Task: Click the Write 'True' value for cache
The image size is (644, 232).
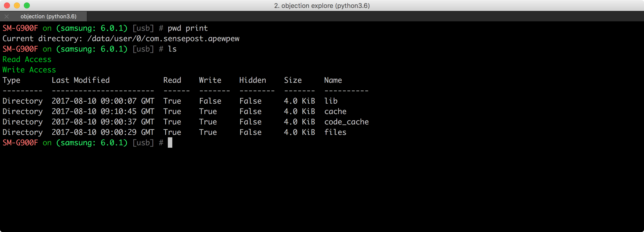Action: point(208,112)
